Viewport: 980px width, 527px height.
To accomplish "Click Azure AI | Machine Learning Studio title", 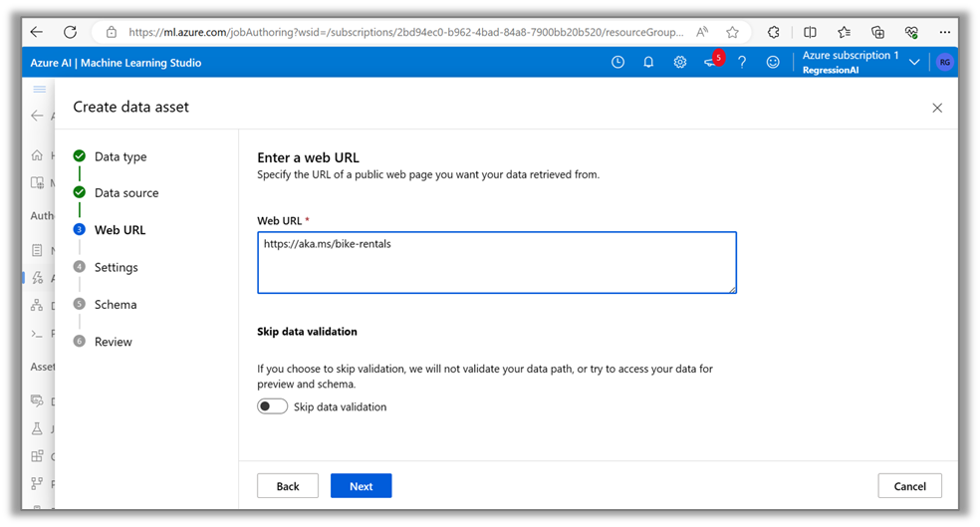I will [x=116, y=63].
